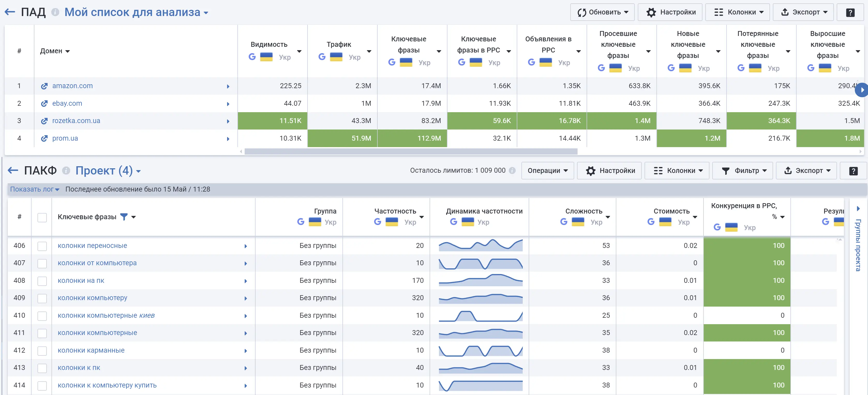868x395 pixels.
Task: Click the Обновить button
Action: pos(602,12)
